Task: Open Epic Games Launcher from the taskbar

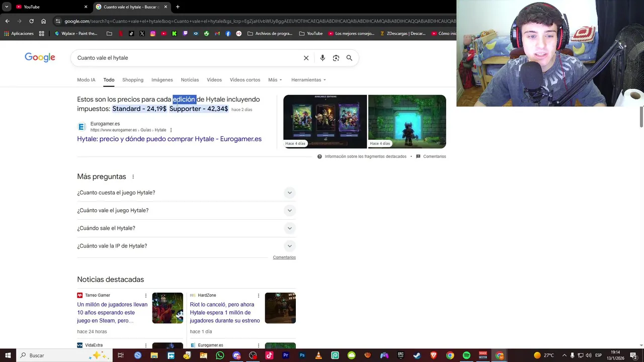Action: tap(400, 355)
